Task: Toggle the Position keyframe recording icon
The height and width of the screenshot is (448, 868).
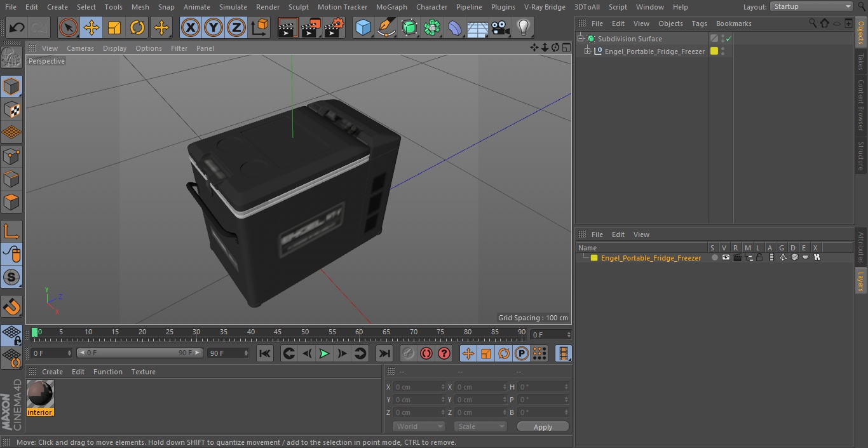Action: pos(468,353)
